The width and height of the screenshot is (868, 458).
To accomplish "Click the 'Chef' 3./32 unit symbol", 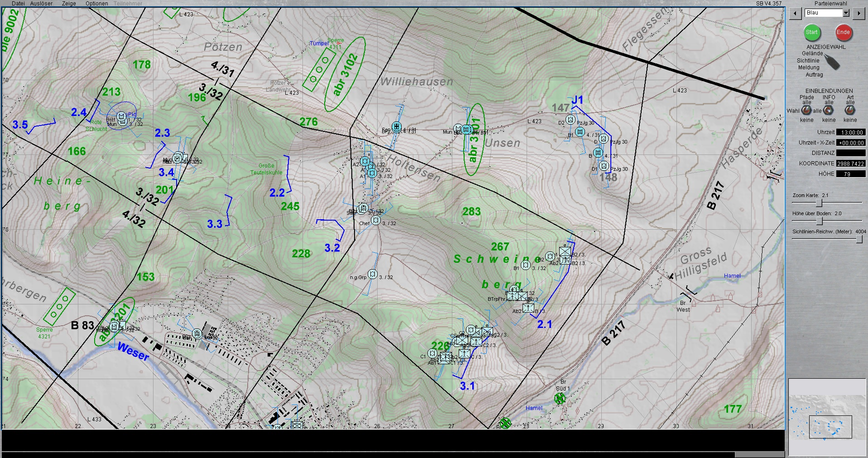I will (376, 221).
